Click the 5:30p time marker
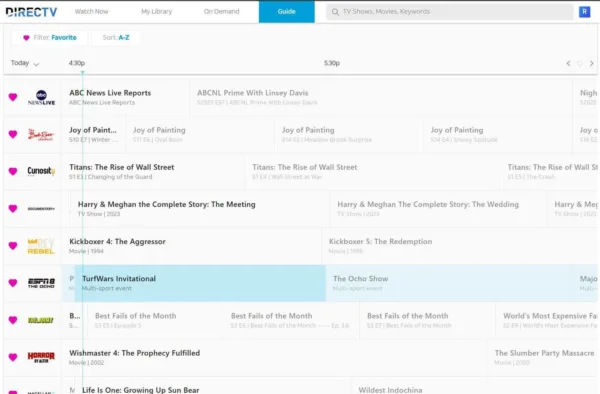Viewport: 600px width, 394px height. click(332, 63)
